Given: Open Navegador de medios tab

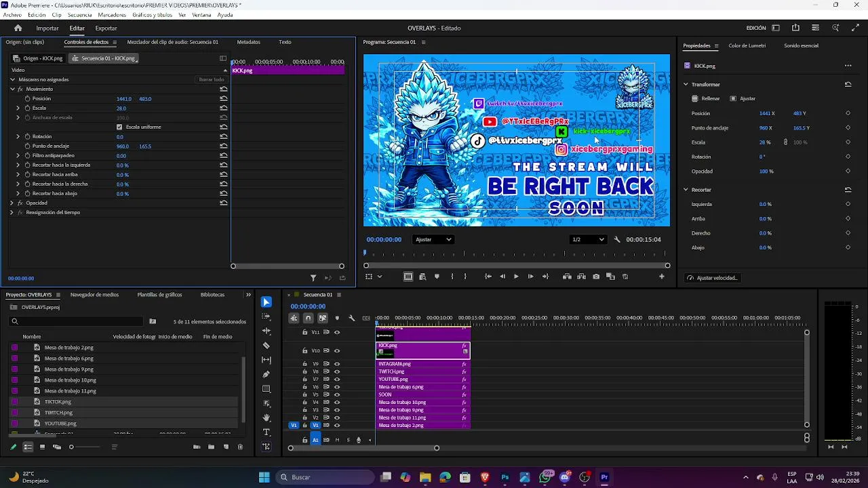Looking at the screenshot, I should [94, 295].
